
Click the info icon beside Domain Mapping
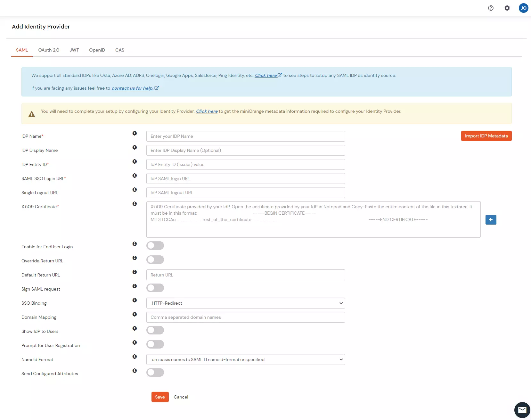[x=135, y=314]
